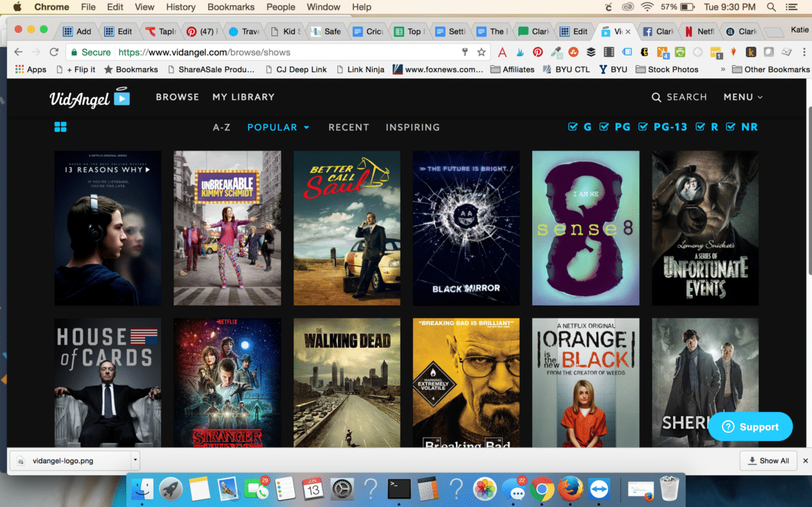This screenshot has width=812, height=507.
Task: Open the Bookmarks menu
Action: coord(231,7)
